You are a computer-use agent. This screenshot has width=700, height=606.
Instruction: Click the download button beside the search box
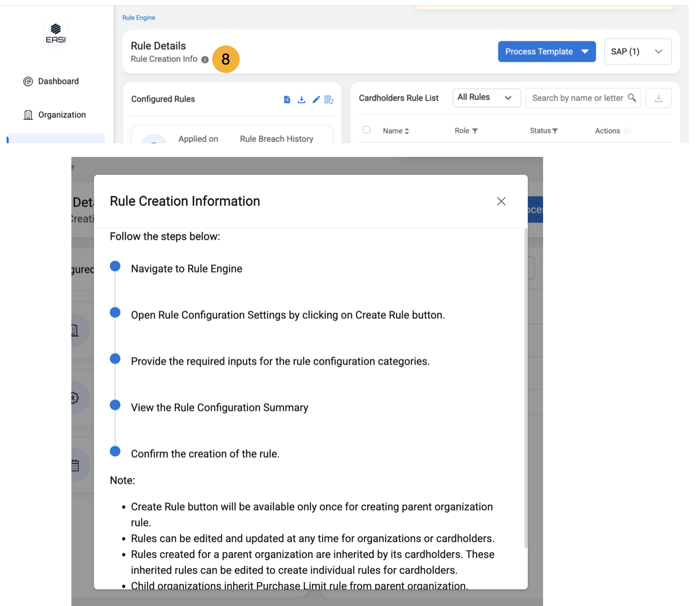[x=658, y=98]
